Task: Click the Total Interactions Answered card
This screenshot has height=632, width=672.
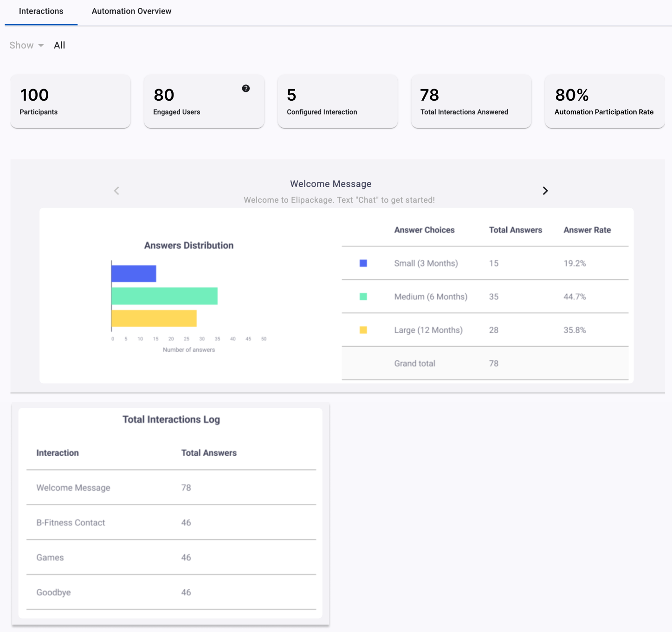Action: click(x=471, y=101)
